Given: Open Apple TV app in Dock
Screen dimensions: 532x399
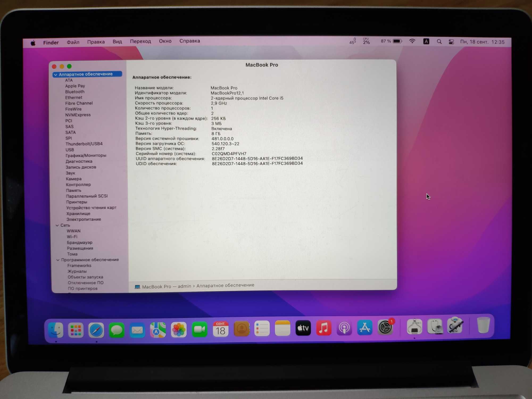Looking at the screenshot, I should coord(303,328).
